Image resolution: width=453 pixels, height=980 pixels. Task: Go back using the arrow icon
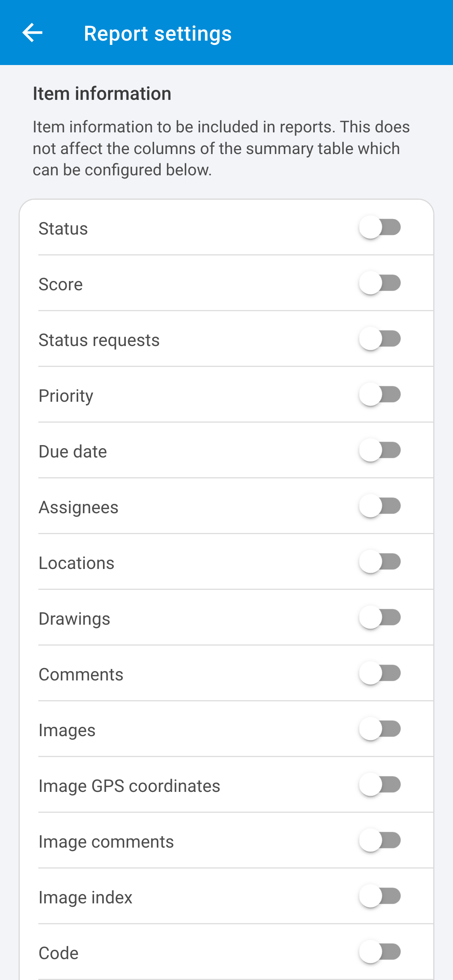point(33,33)
